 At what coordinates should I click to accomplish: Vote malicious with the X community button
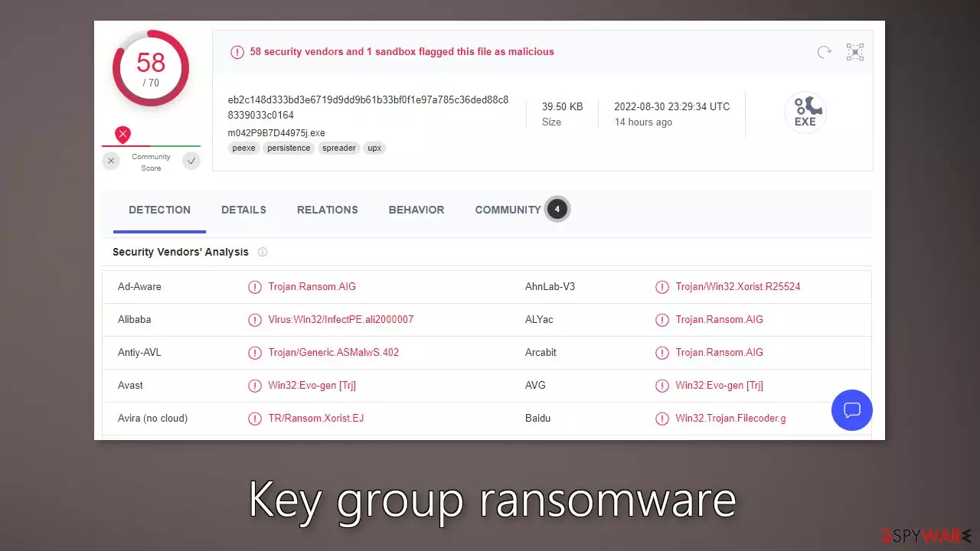(x=111, y=161)
